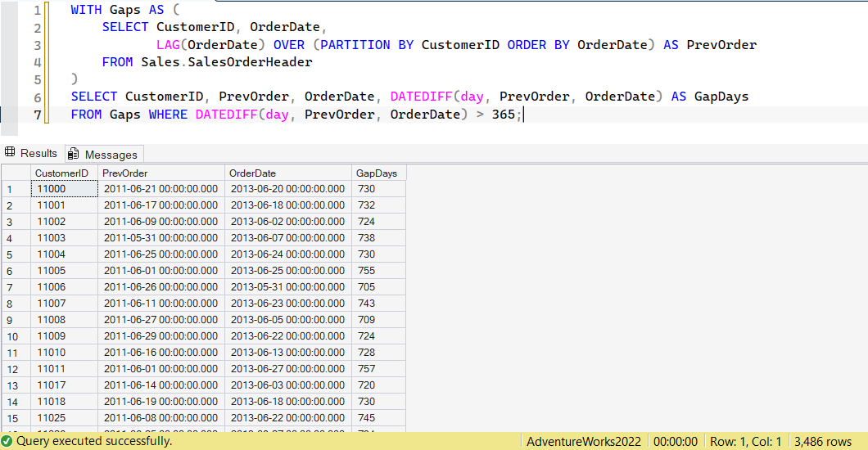This screenshot has height=450, width=868.
Task: Switch to the Results tab
Action: [31, 153]
